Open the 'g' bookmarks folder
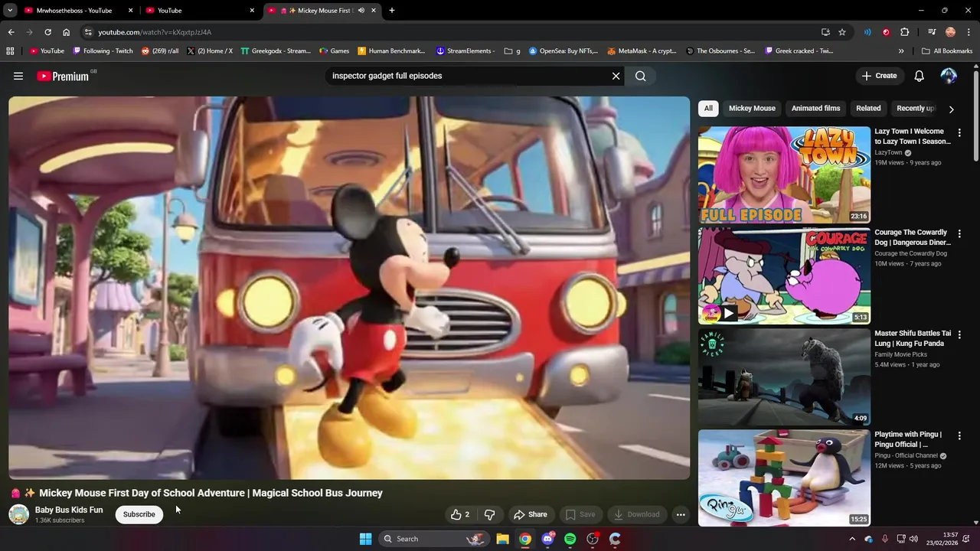The image size is (980, 551). tap(512, 51)
